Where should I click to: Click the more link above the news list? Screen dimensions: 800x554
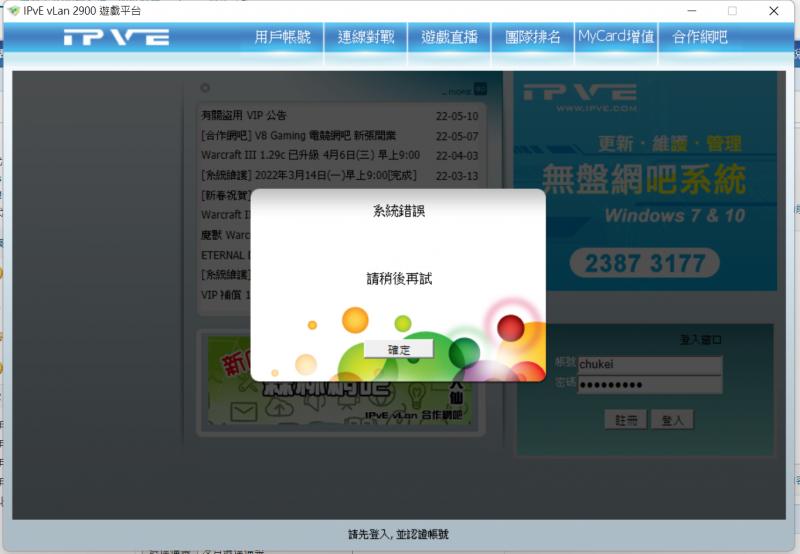(x=464, y=90)
